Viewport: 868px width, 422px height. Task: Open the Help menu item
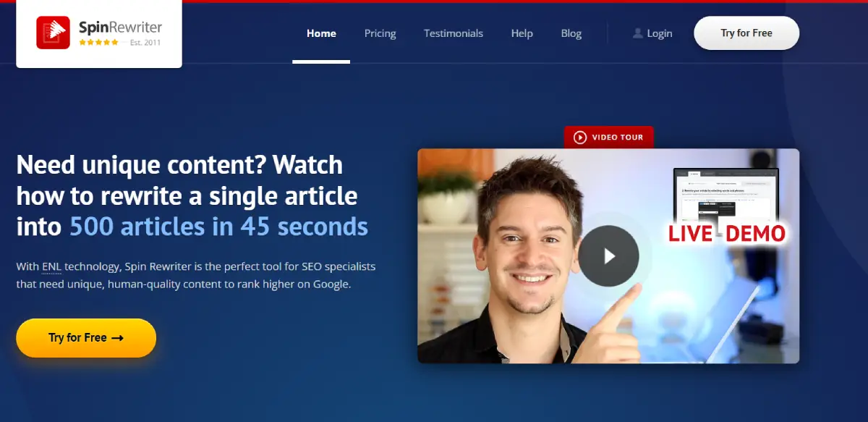522,33
